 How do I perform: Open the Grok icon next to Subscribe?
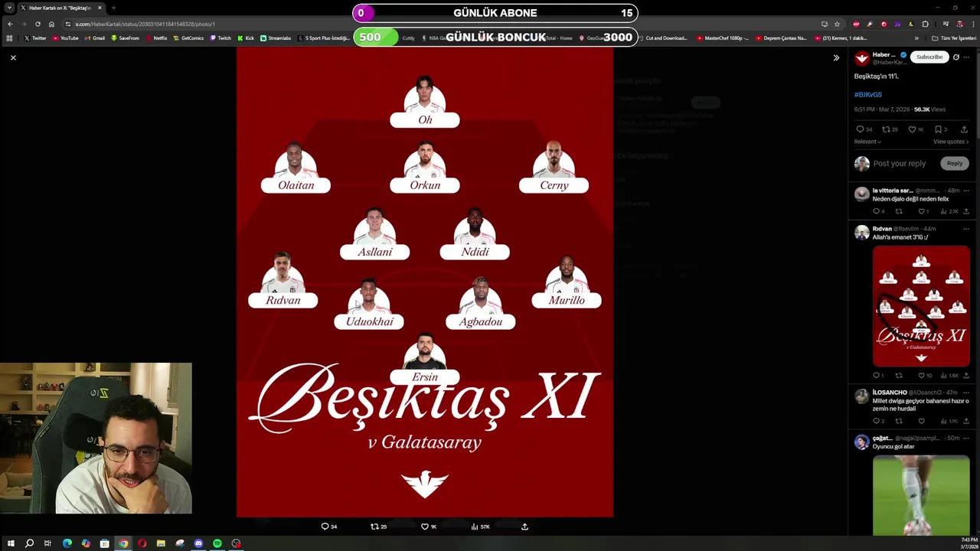[955, 57]
